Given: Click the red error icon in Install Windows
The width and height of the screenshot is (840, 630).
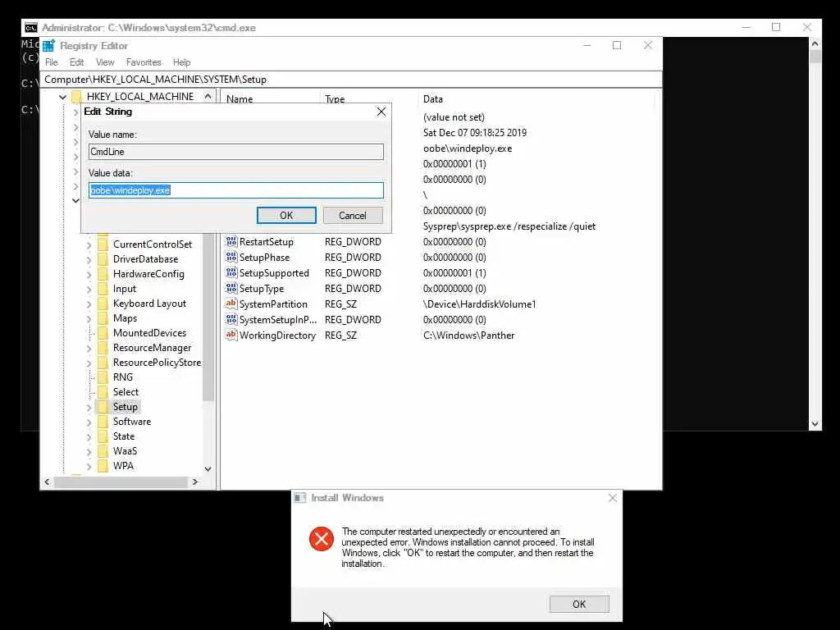Looking at the screenshot, I should 322,538.
